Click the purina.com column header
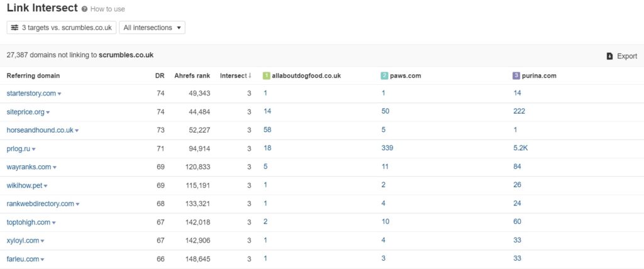This screenshot has height=269, width=644. pyautogui.click(x=539, y=75)
